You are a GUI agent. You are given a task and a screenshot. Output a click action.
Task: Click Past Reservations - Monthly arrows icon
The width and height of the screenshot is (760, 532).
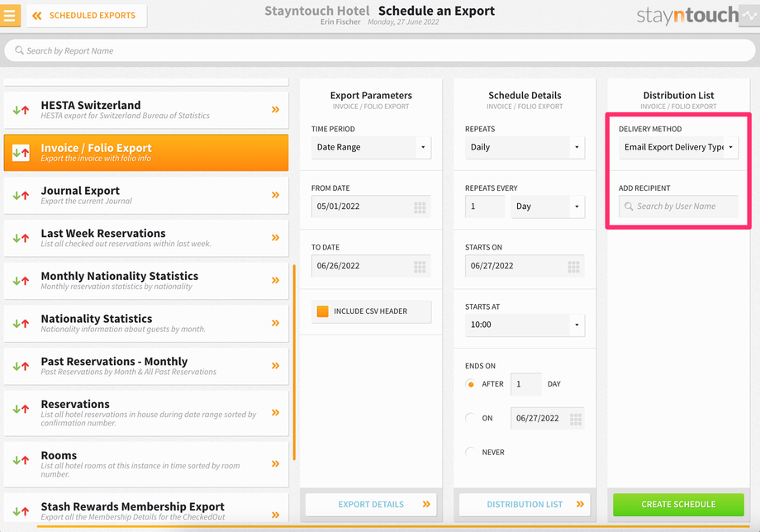tap(21, 366)
